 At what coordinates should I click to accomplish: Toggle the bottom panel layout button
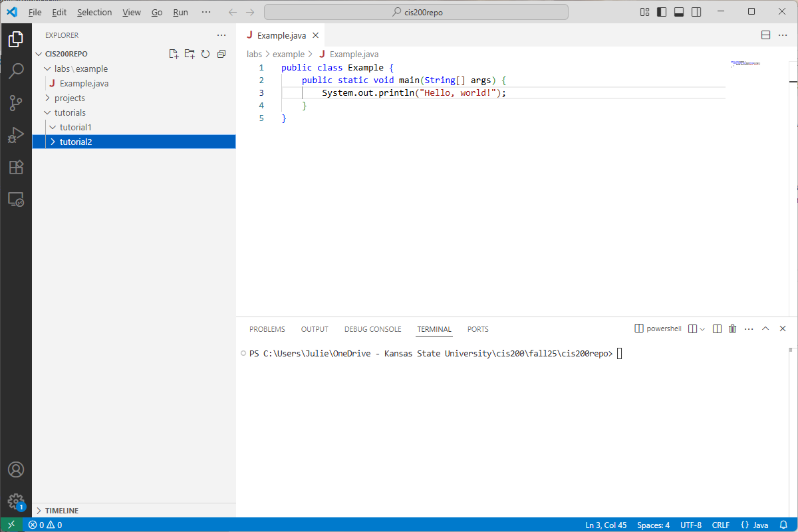point(679,12)
